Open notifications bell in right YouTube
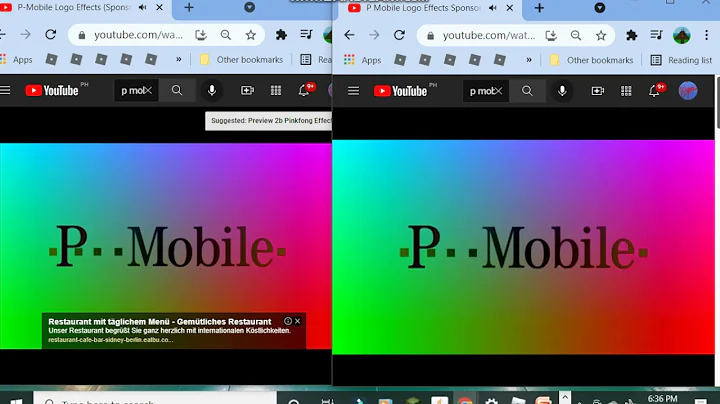The width and height of the screenshot is (720, 404). (x=654, y=91)
